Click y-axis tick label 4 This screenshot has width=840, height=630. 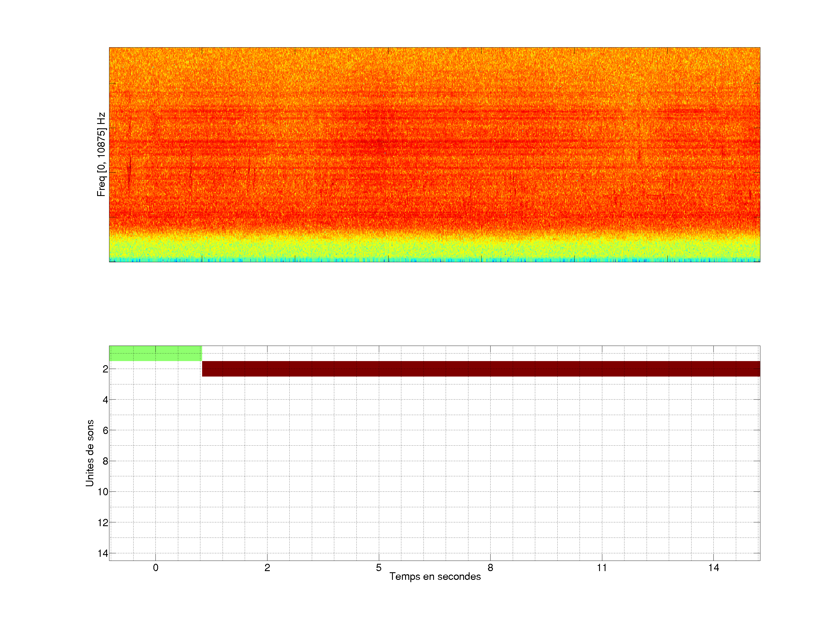point(105,400)
